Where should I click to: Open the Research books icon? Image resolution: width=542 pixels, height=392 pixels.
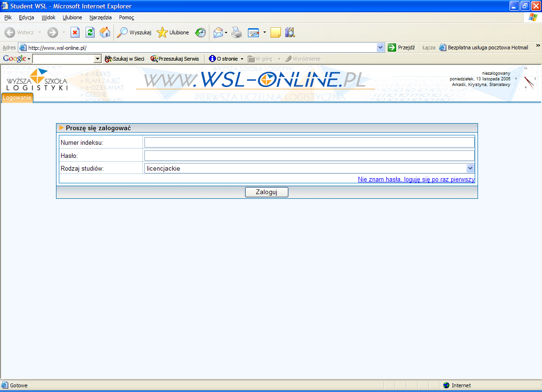(290, 32)
